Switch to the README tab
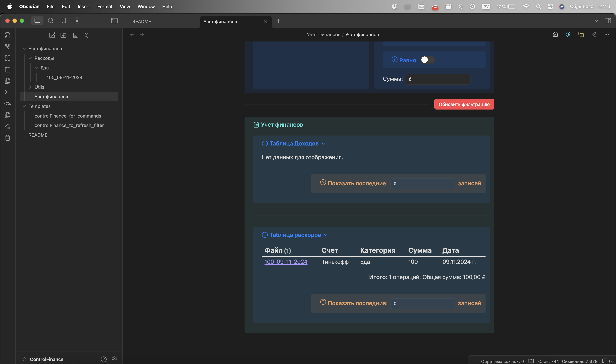The height and width of the screenshot is (364, 616). [x=142, y=22]
